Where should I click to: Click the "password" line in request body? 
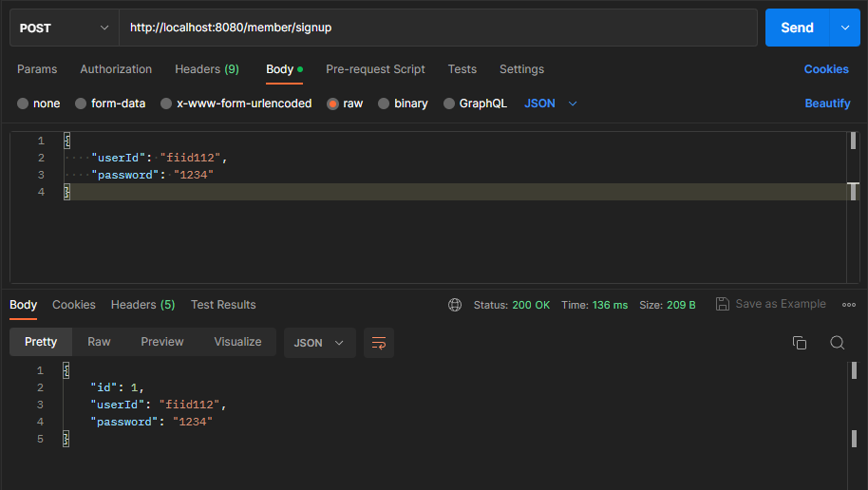click(x=152, y=175)
